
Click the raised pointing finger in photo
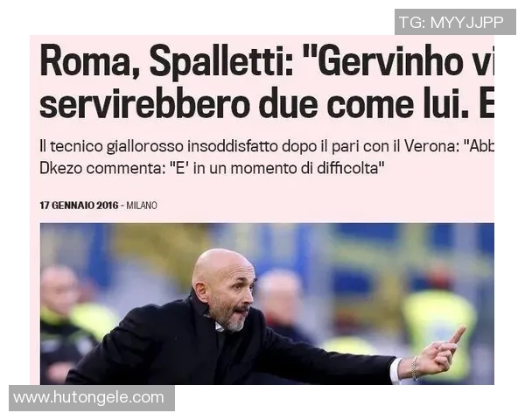click(x=457, y=334)
